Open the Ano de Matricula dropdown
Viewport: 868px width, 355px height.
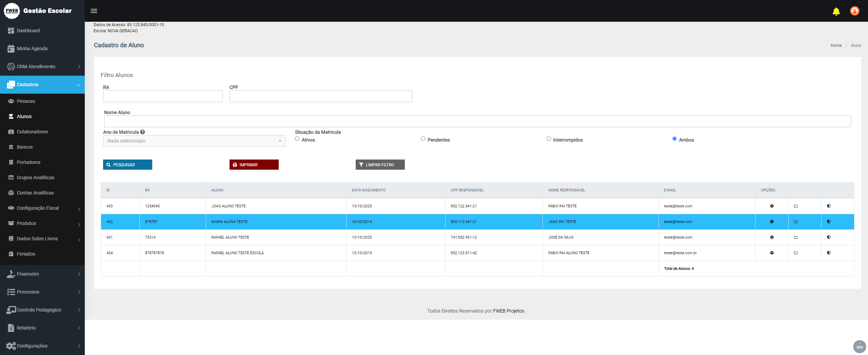(x=194, y=141)
